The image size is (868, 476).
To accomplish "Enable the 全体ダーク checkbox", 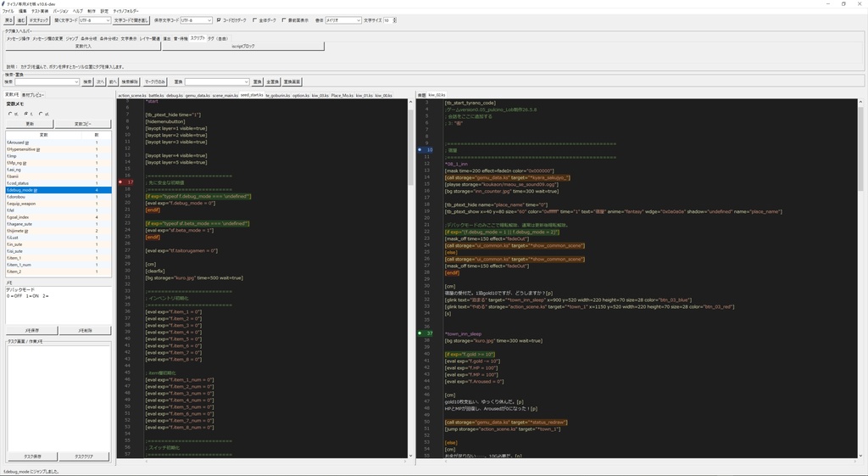I will click(254, 20).
